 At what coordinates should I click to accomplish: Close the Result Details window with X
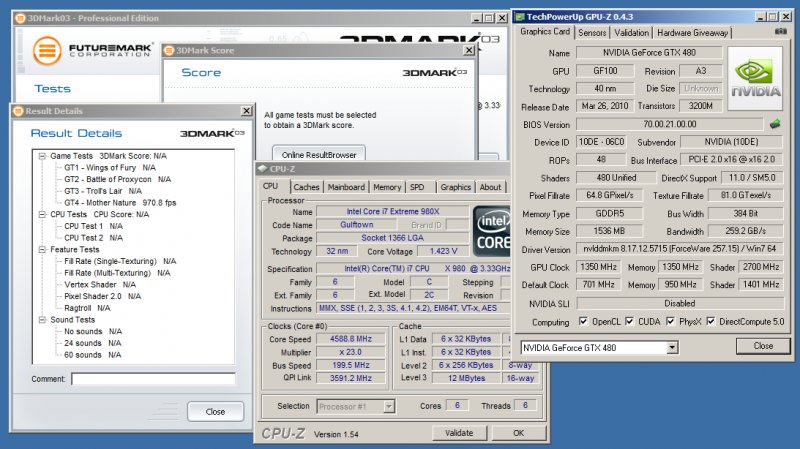coord(246,111)
